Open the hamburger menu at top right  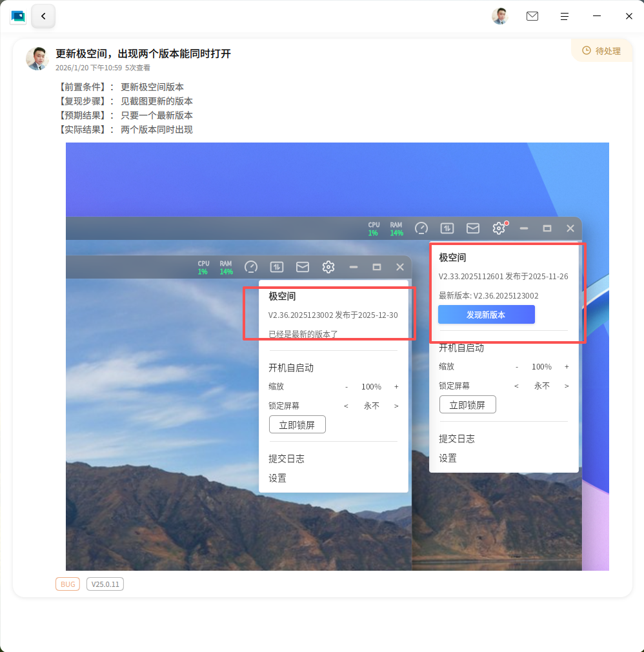point(565,16)
